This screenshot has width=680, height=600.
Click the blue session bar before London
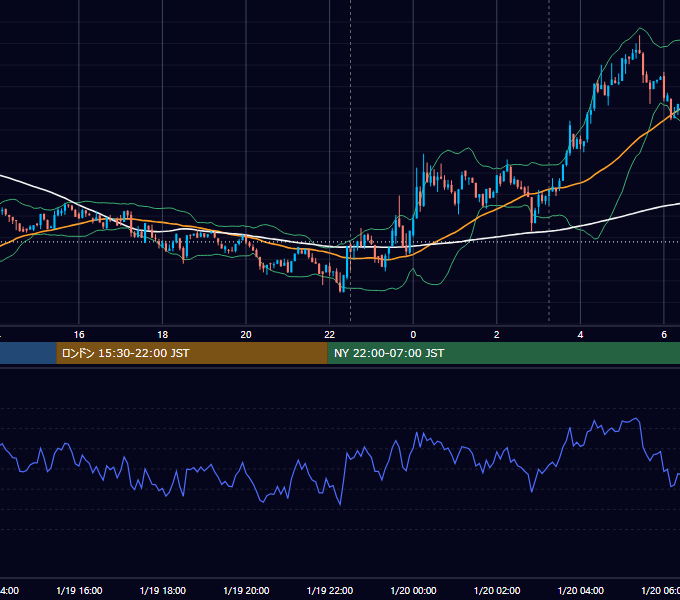(28, 353)
